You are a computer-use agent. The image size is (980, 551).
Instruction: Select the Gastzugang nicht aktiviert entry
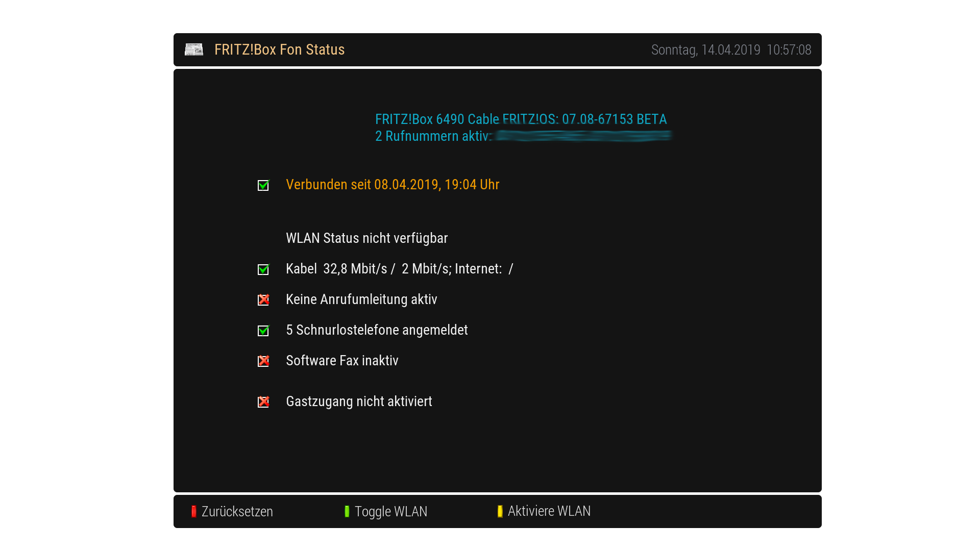(x=359, y=402)
